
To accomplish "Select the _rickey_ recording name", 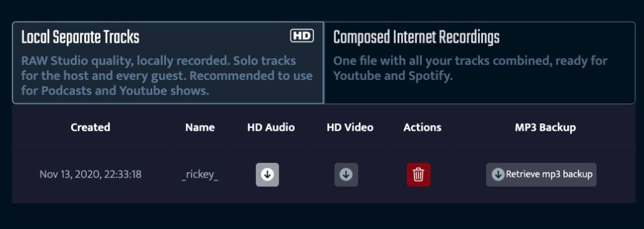I will point(200,175).
